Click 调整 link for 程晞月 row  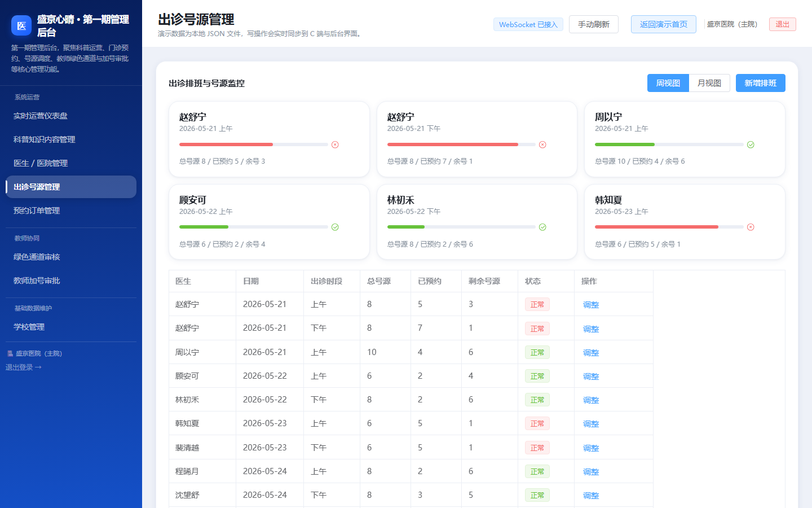(x=591, y=472)
